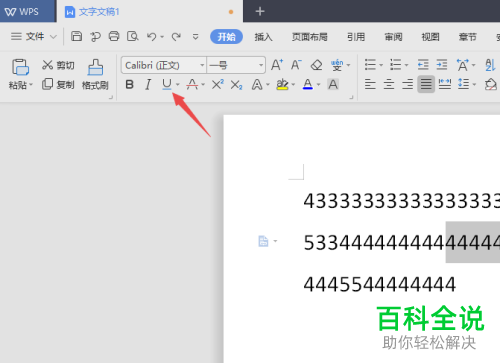The height and width of the screenshot is (363, 500).
Task: Click the Redo arrow
Action: 176,36
